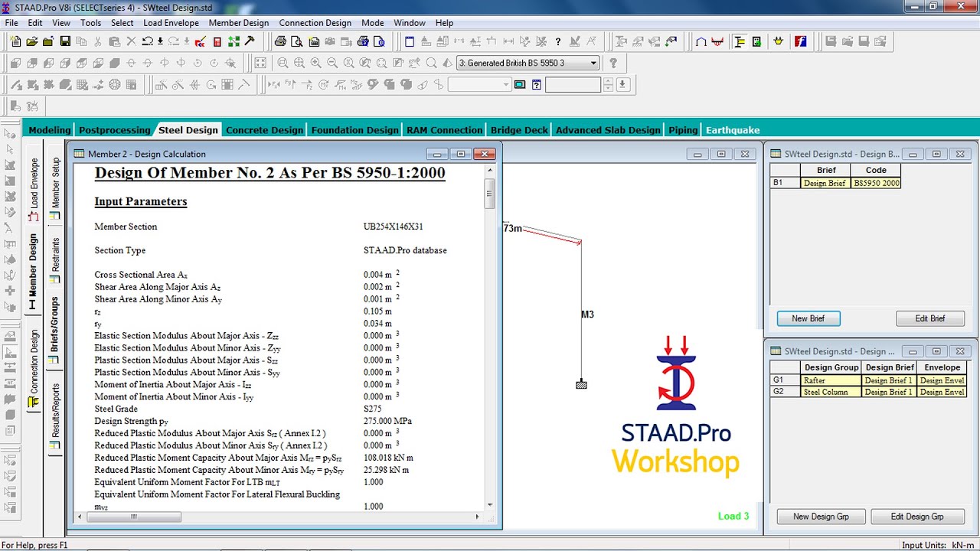The height and width of the screenshot is (551, 980).
Task: Click the New Structure file icon
Action: [x=15, y=41]
